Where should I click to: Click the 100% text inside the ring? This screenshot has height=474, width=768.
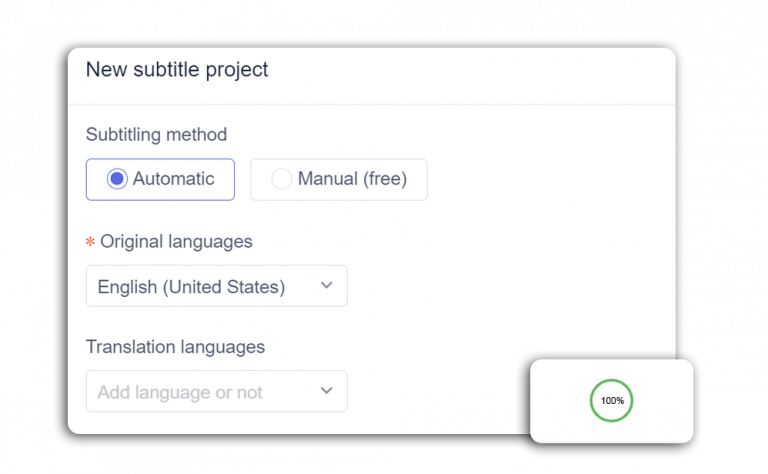[612, 401]
